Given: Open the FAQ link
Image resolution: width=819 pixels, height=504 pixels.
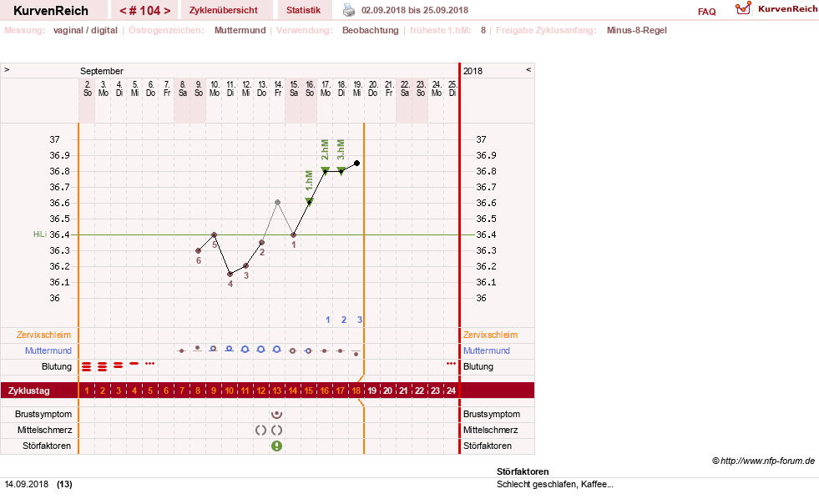Looking at the screenshot, I should 706,12.
